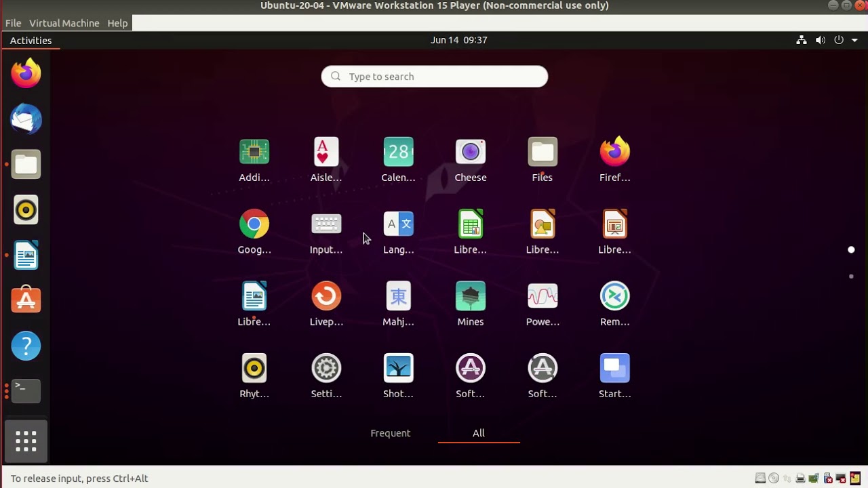
Task: Open VMware Help menu
Action: coord(117,23)
